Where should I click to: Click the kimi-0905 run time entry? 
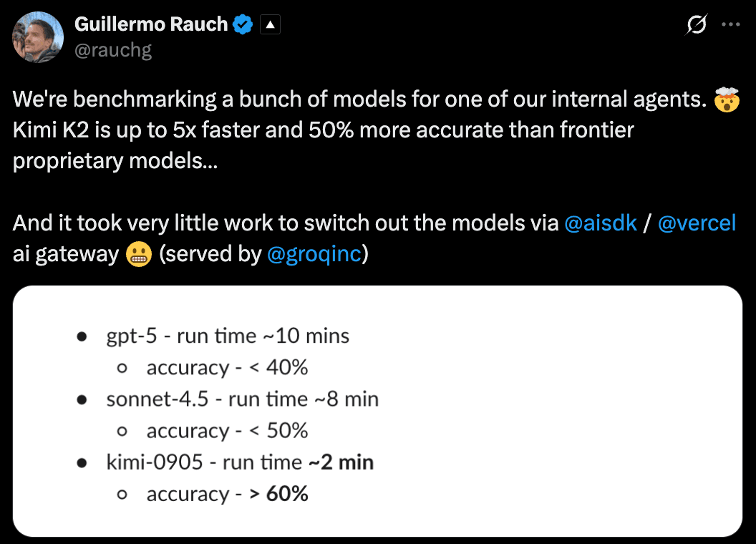(x=240, y=462)
